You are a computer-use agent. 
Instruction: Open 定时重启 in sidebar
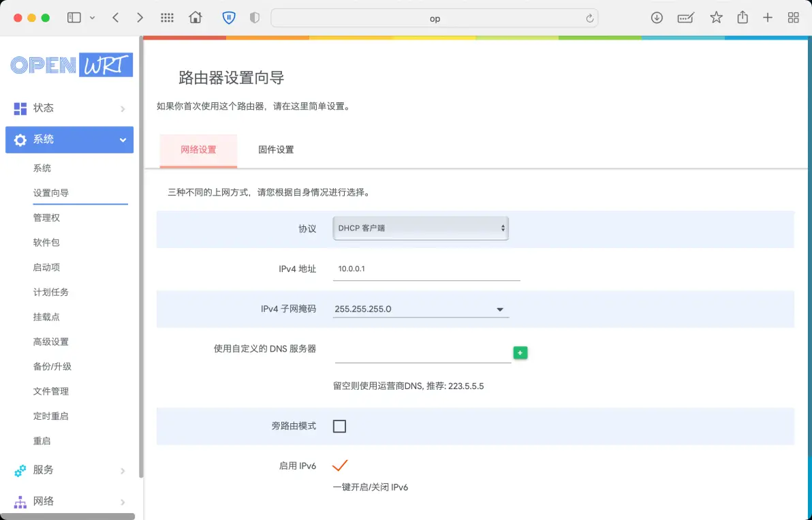(x=50, y=416)
